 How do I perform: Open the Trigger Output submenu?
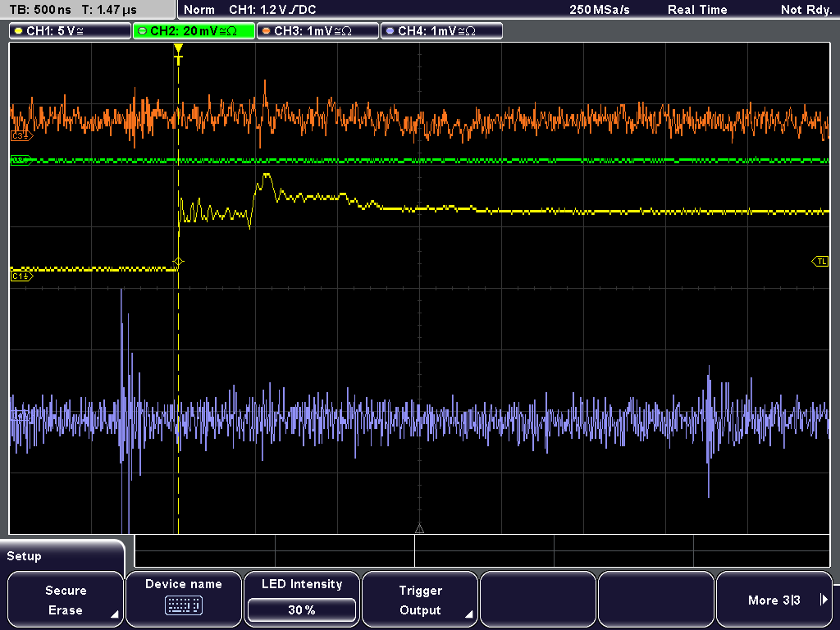coord(420,600)
